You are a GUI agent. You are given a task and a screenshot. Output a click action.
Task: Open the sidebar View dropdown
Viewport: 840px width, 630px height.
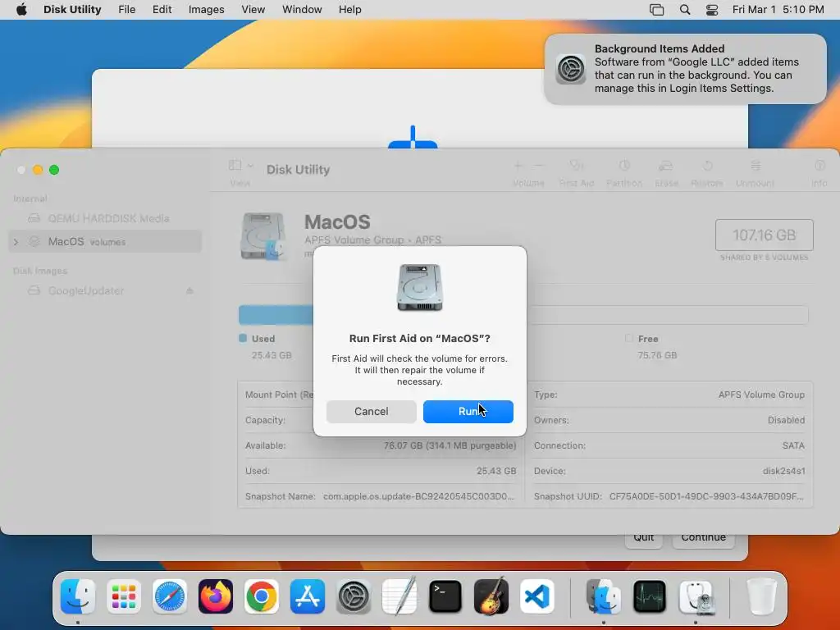tap(240, 166)
